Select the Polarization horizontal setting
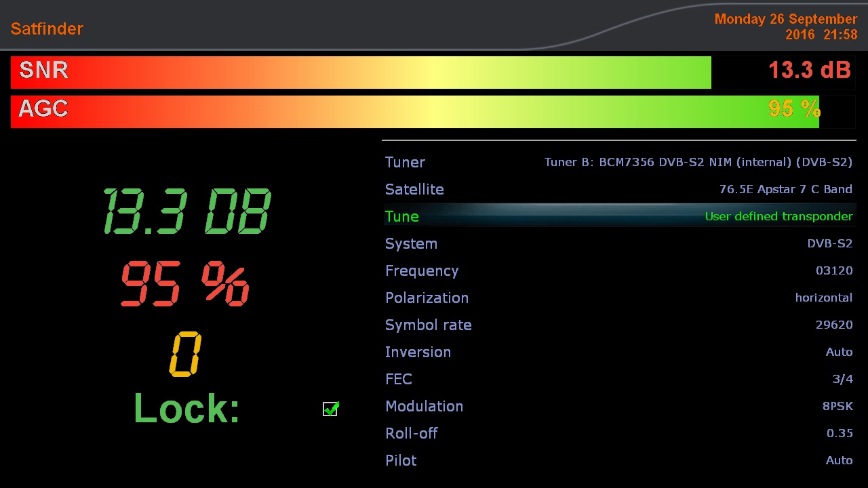Screen dimensions: 868x488 [618, 298]
